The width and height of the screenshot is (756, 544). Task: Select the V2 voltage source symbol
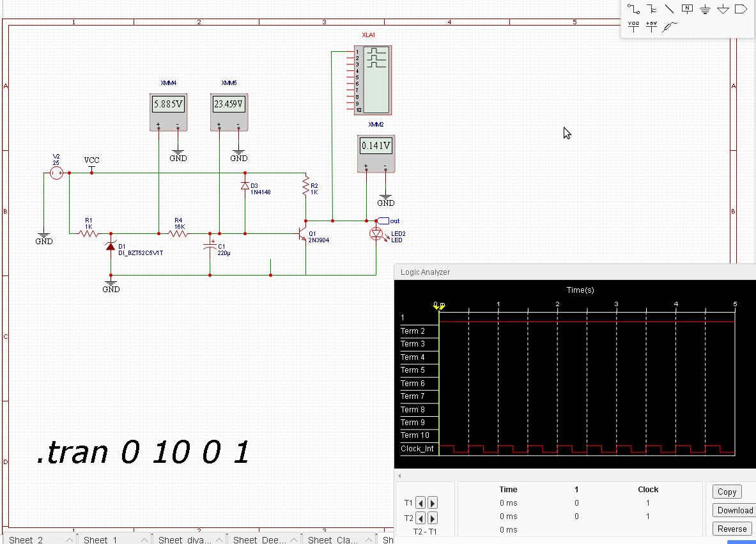click(56, 173)
